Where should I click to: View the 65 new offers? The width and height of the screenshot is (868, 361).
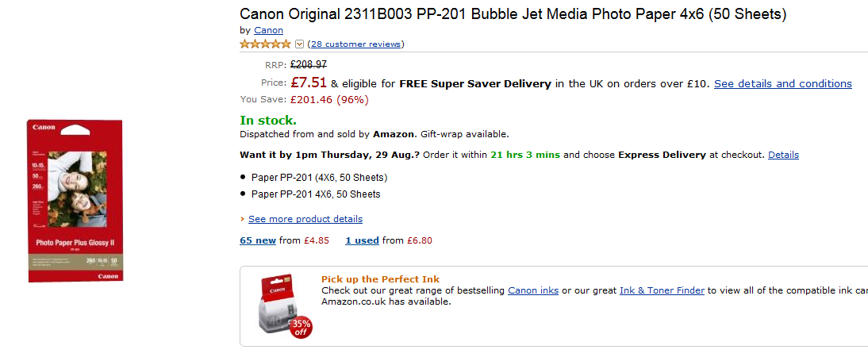click(258, 240)
